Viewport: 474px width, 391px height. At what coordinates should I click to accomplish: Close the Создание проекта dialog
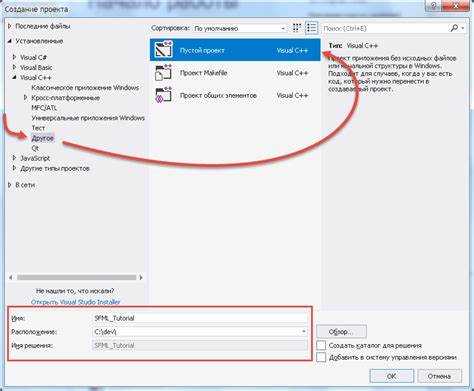(456, 5)
